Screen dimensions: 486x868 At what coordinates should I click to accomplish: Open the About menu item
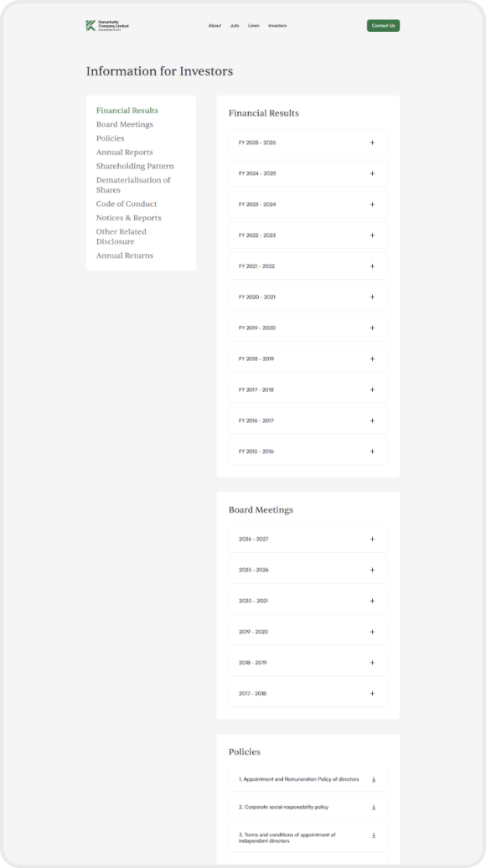coord(215,25)
